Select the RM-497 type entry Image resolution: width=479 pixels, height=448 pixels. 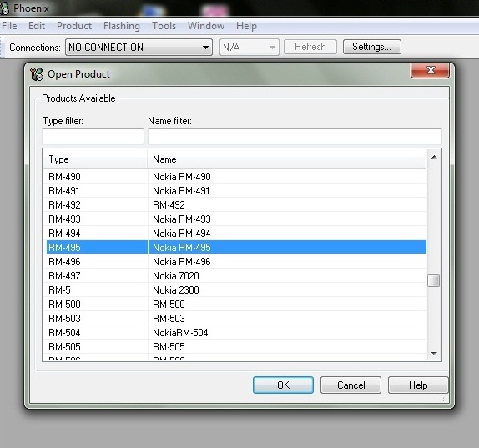tap(64, 276)
